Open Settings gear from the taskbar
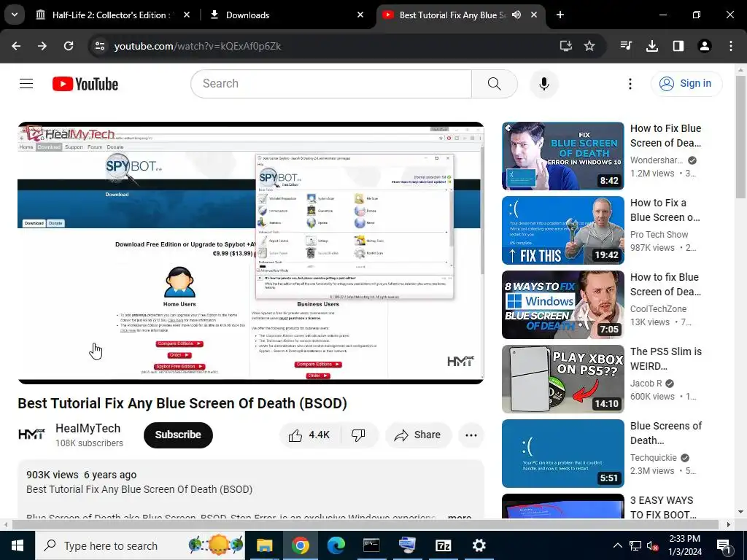The image size is (747, 560). point(479,545)
